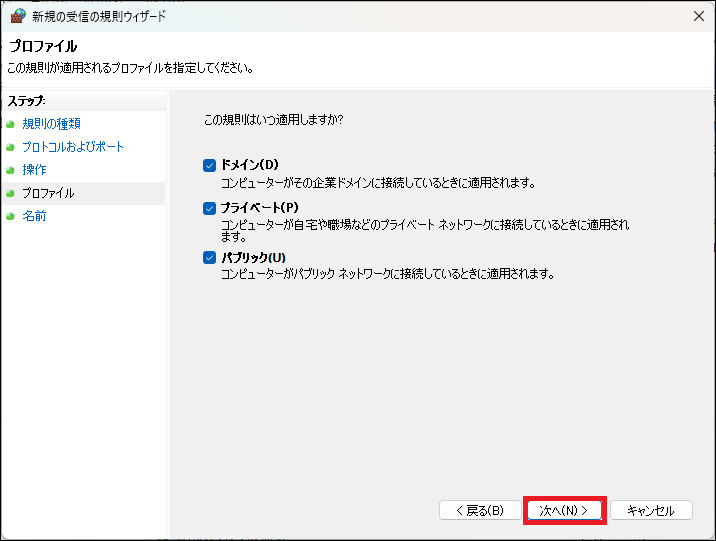Click the green bullet beside 操作
The width and height of the screenshot is (716, 541).
pyautogui.click(x=11, y=170)
